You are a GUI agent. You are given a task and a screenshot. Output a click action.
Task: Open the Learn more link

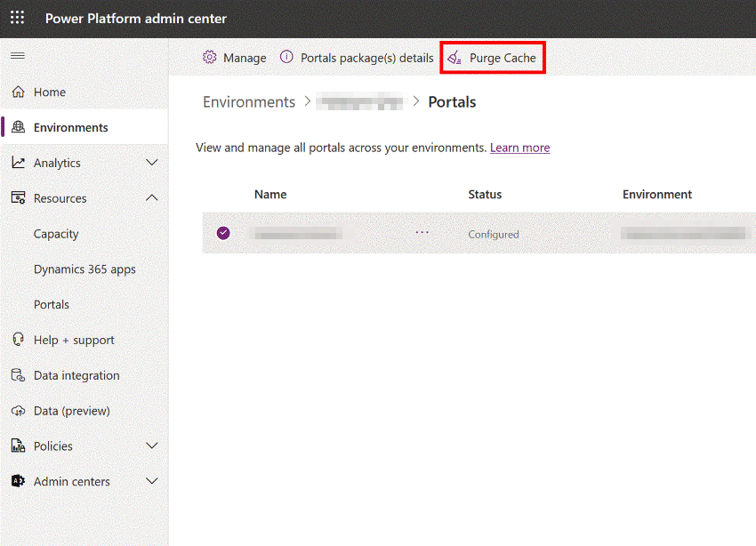(x=519, y=148)
